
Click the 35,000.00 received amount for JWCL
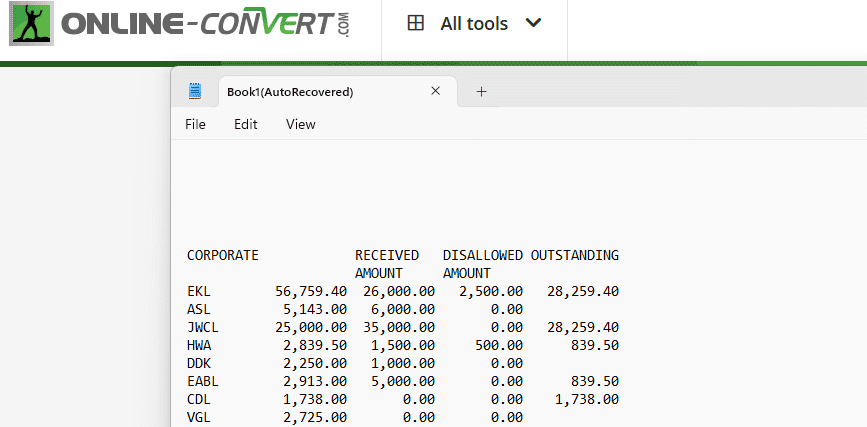click(395, 327)
